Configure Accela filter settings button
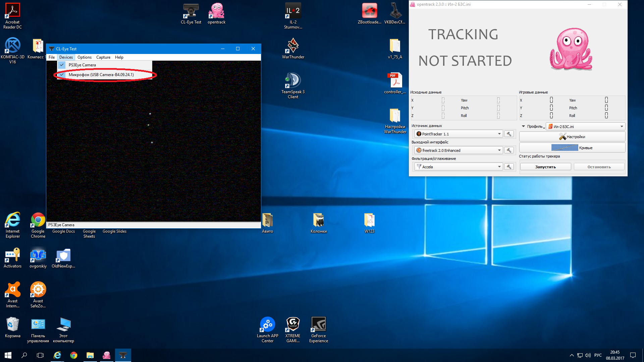 (509, 167)
